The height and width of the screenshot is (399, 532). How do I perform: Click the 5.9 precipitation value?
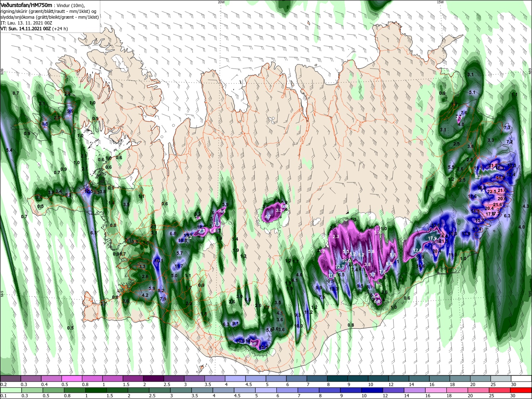[152, 288]
